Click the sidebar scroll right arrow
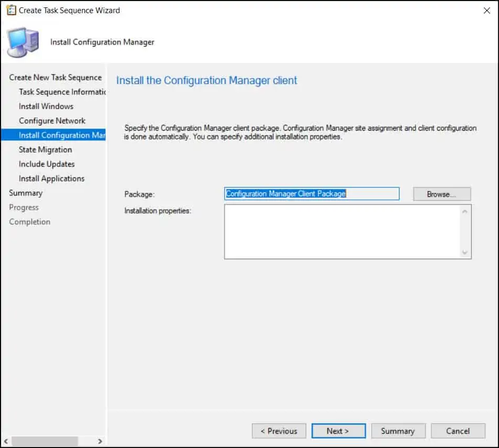Screen dimensions: 499x448 click(x=100, y=441)
